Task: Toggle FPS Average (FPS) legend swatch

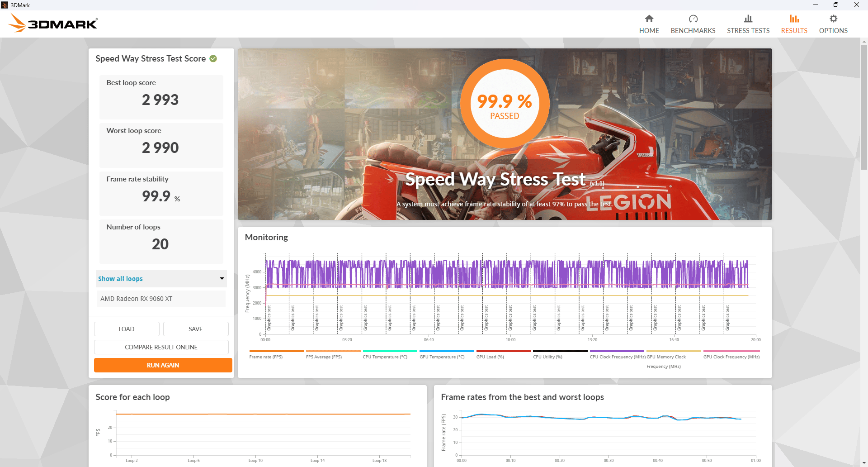Action: [x=333, y=351]
